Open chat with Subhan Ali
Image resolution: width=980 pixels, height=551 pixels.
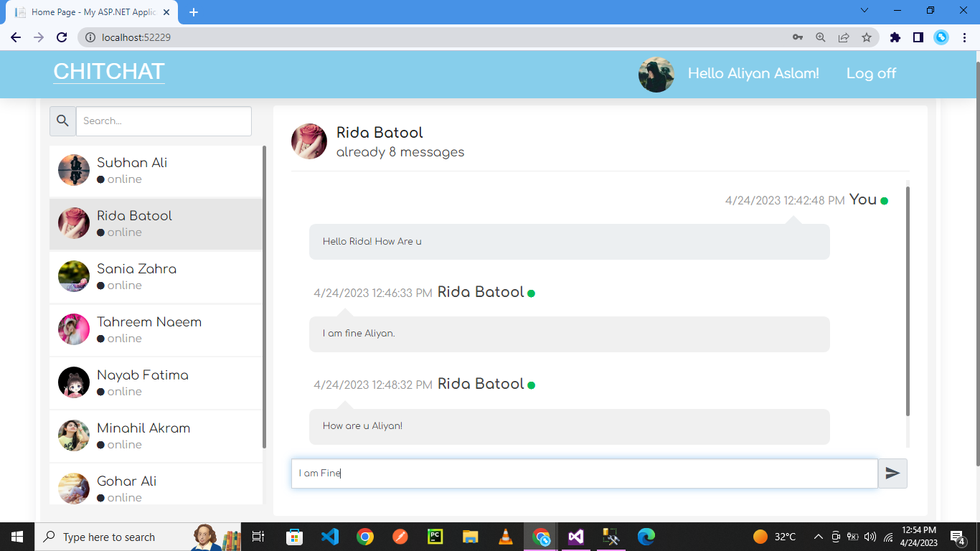click(156, 171)
